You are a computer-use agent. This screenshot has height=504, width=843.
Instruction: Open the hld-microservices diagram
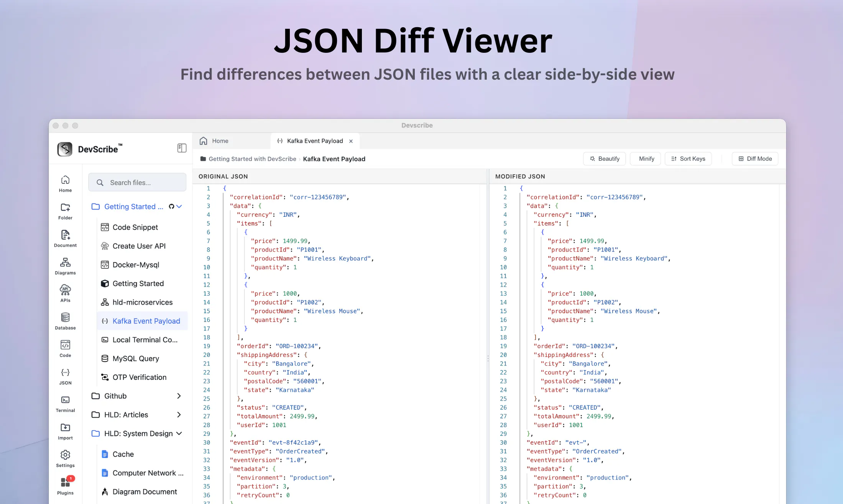(142, 302)
